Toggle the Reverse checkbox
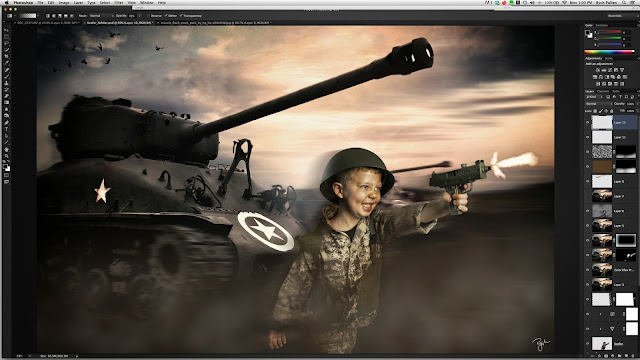This screenshot has height=360, width=640. coord(148,16)
